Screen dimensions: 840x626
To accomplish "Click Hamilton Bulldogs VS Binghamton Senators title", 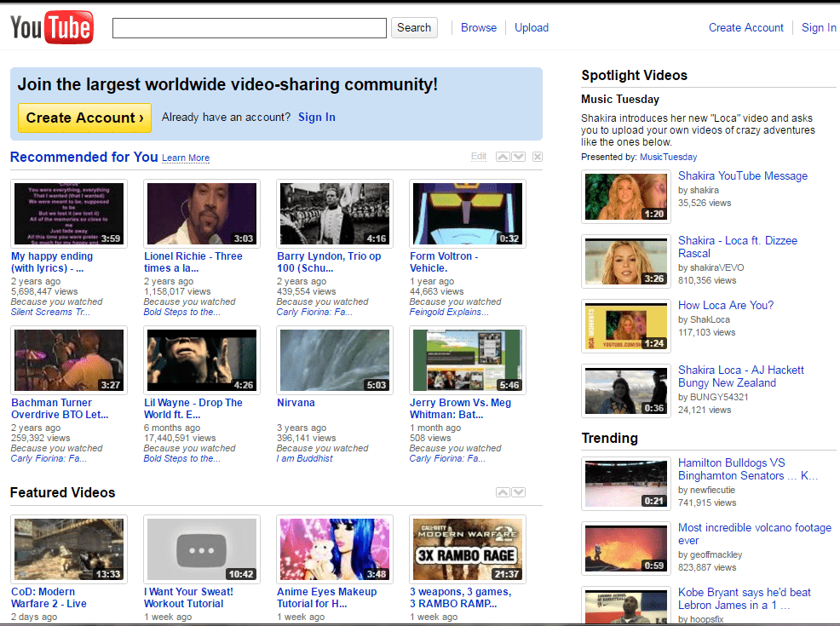I will [x=748, y=469].
